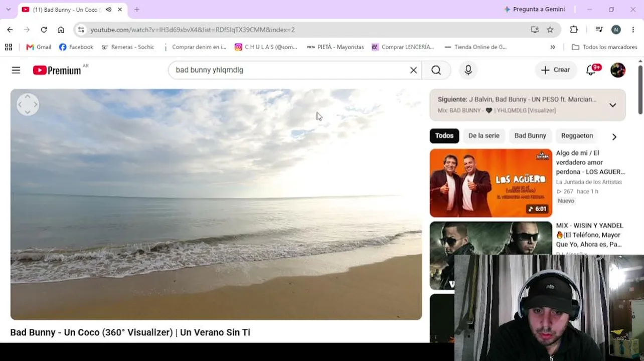Show more bookmarks with the double chevron
644x361 pixels.
coord(553,47)
